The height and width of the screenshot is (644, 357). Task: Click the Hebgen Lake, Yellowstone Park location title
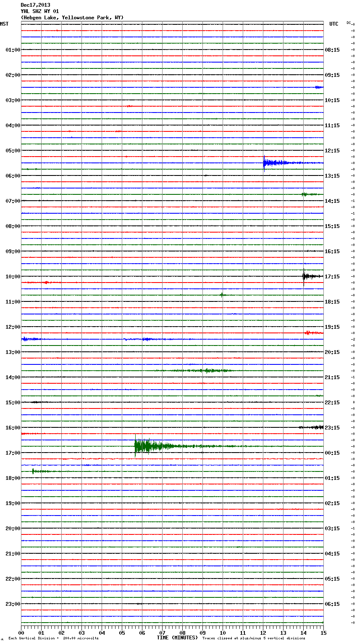tap(72, 18)
